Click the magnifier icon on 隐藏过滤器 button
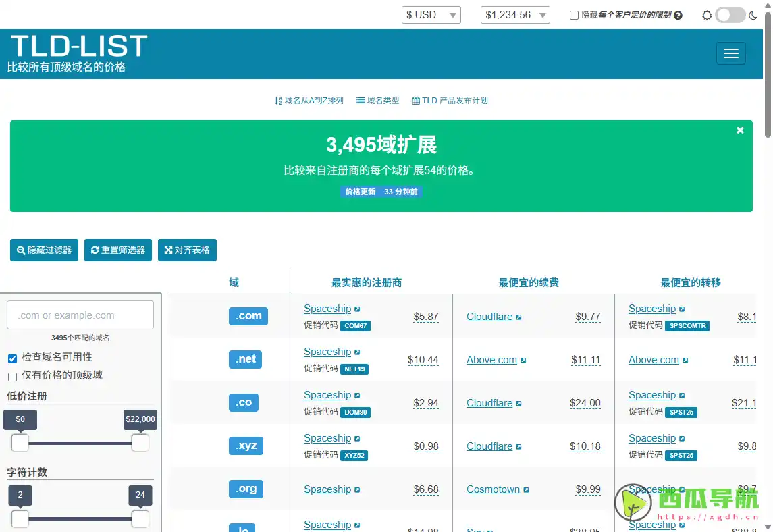Viewport: 773px width, 532px height. pos(20,250)
